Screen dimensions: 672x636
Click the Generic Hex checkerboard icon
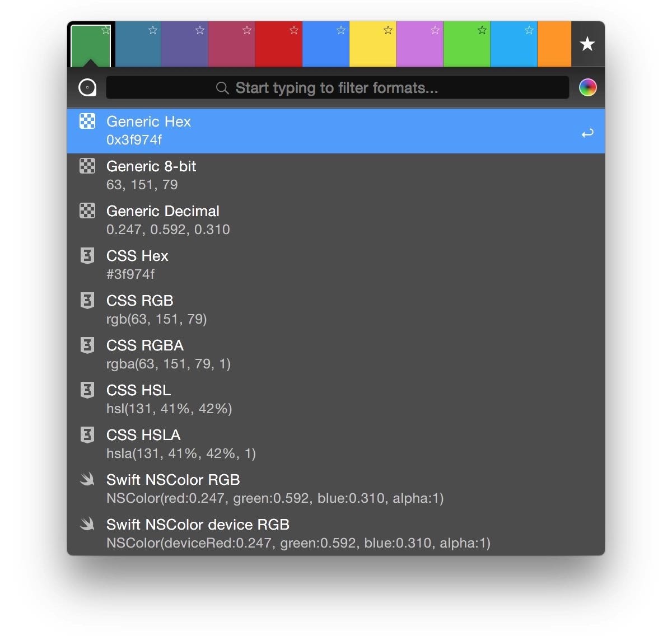click(x=87, y=121)
